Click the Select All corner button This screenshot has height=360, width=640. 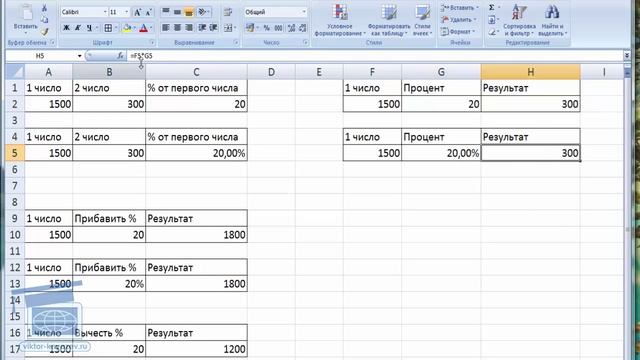(x=15, y=72)
